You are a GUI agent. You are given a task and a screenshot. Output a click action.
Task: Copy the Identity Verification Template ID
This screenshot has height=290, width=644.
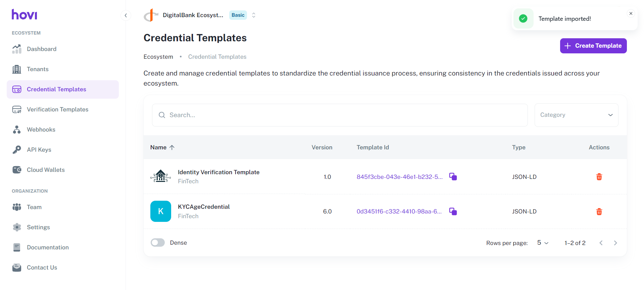(x=453, y=177)
